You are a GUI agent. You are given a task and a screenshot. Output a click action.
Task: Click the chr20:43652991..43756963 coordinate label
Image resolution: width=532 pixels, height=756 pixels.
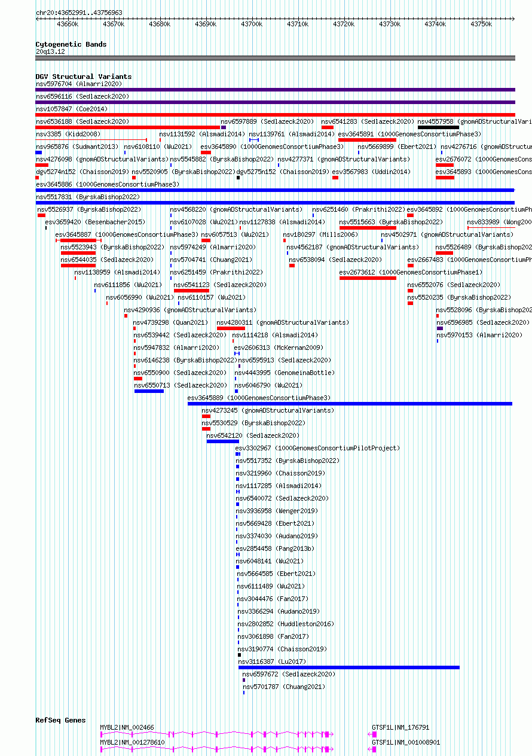79,13
